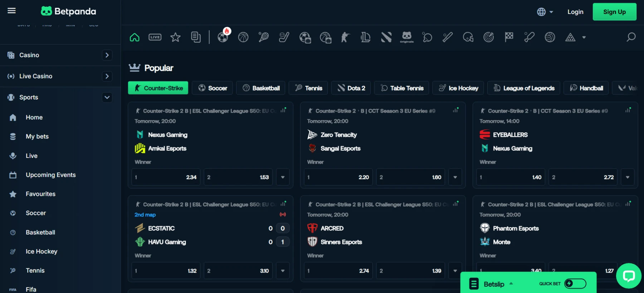Open the language globe dropdown
Screen dimensions: 644x293
pyautogui.click(x=545, y=12)
